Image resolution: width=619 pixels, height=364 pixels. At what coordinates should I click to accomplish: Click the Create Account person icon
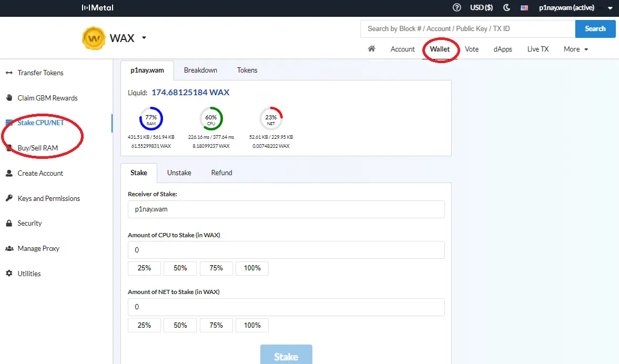click(x=9, y=173)
